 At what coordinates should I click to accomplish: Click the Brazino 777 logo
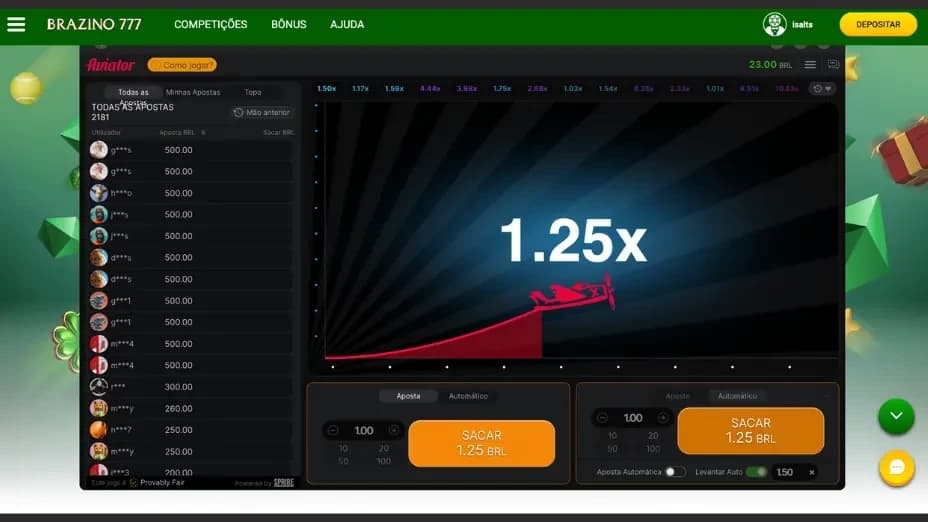[x=94, y=24]
